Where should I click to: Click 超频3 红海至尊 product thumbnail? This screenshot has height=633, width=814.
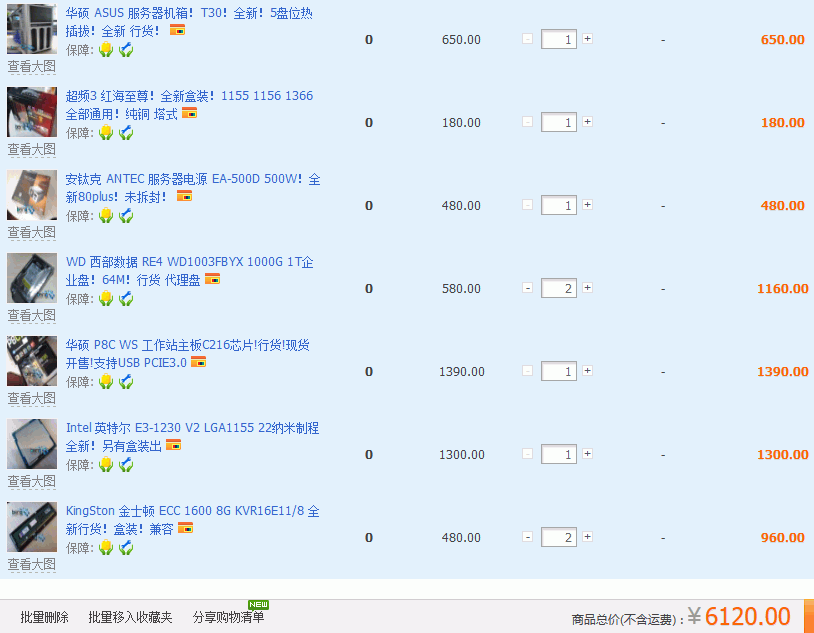(x=32, y=112)
